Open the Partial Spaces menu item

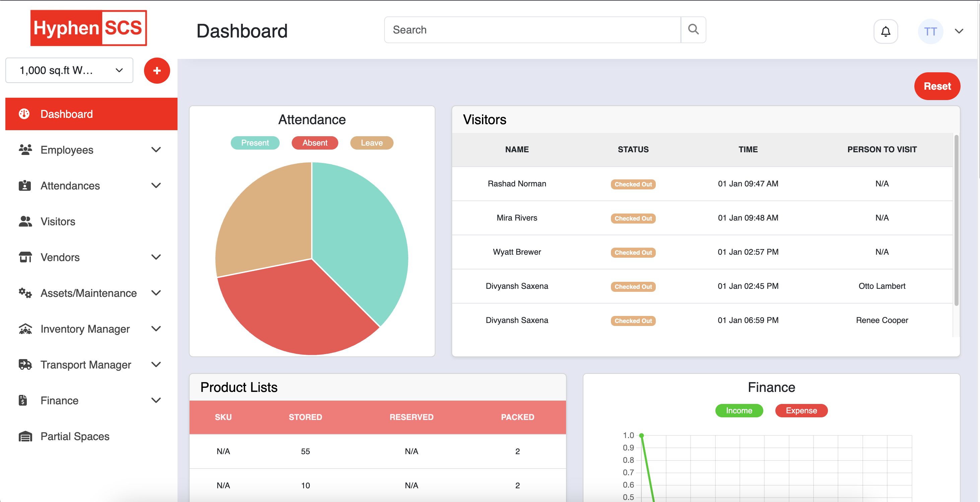[91, 436]
